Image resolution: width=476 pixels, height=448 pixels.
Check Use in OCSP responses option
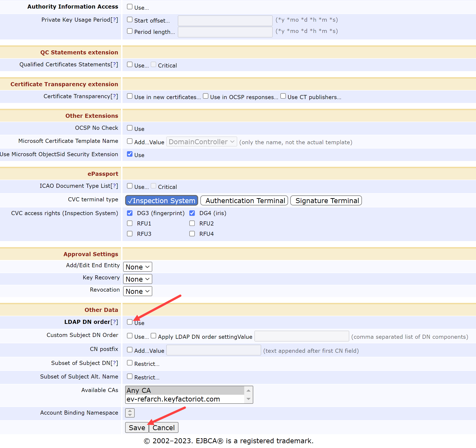(x=205, y=96)
